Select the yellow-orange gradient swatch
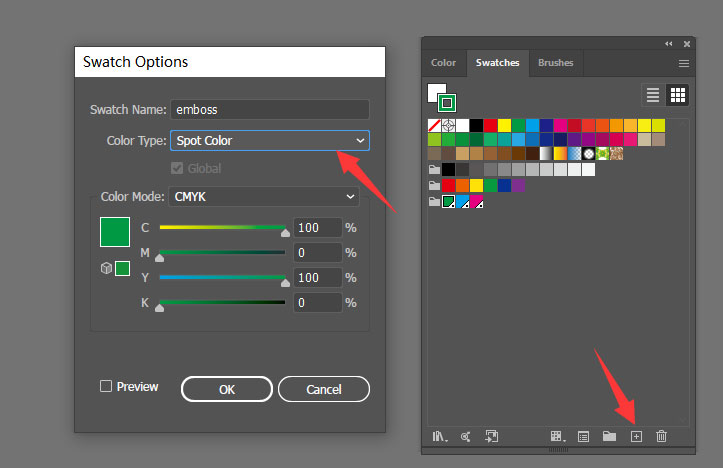Viewport: 723px width, 468px height. 560,154
